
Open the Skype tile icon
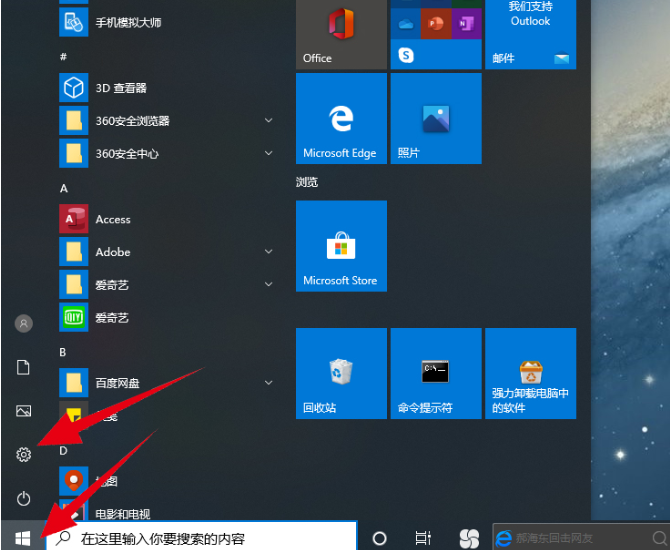pos(406,55)
